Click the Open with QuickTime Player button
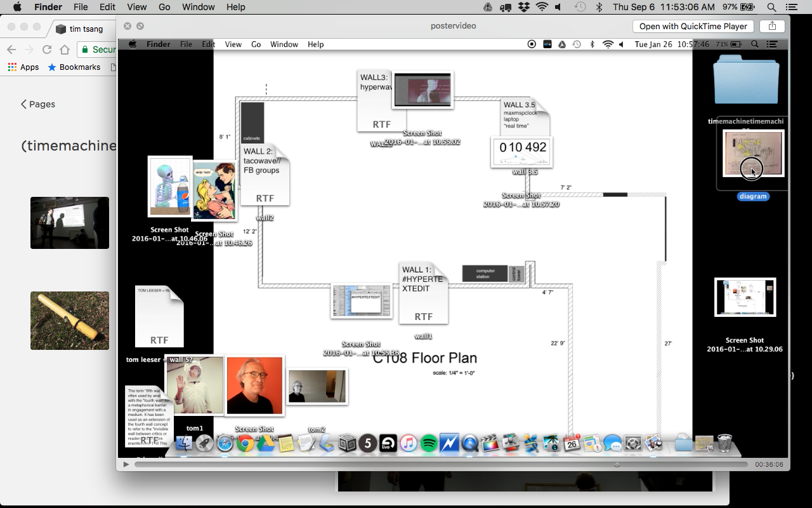812x508 pixels. point(693,26)
